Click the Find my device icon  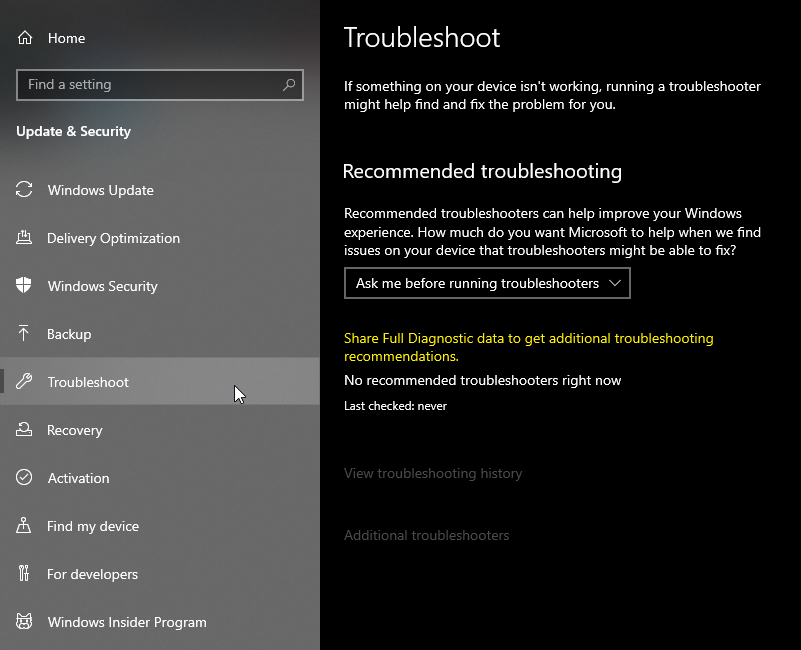click(x=25, y=526)
